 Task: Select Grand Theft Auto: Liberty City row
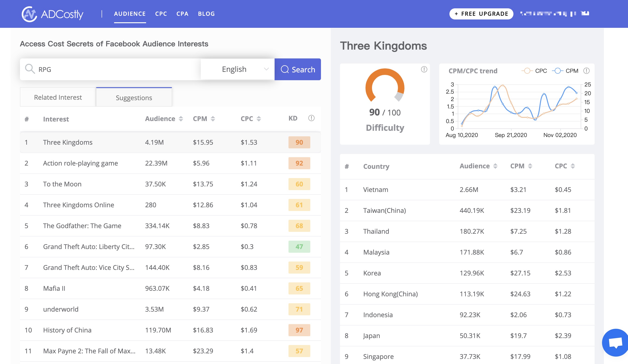[170, 247]
